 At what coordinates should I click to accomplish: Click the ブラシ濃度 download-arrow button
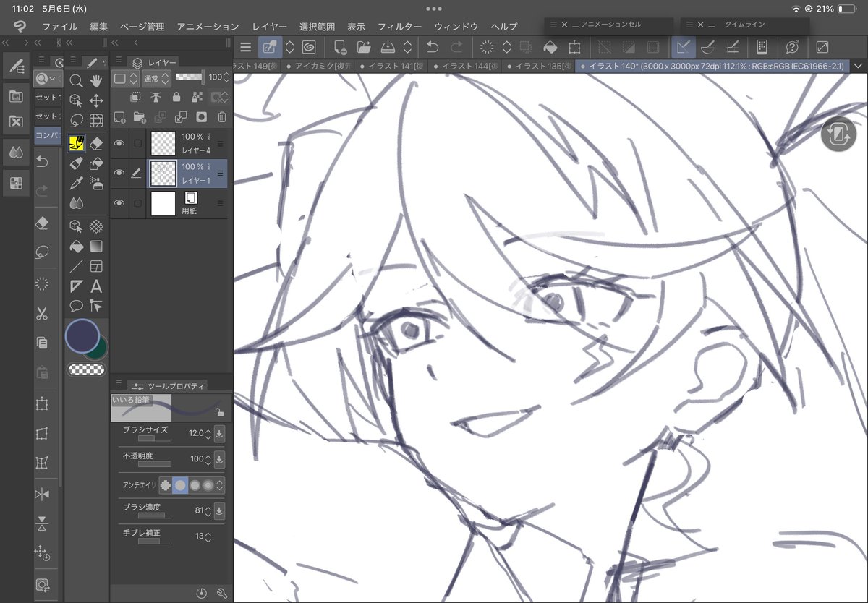220,511
